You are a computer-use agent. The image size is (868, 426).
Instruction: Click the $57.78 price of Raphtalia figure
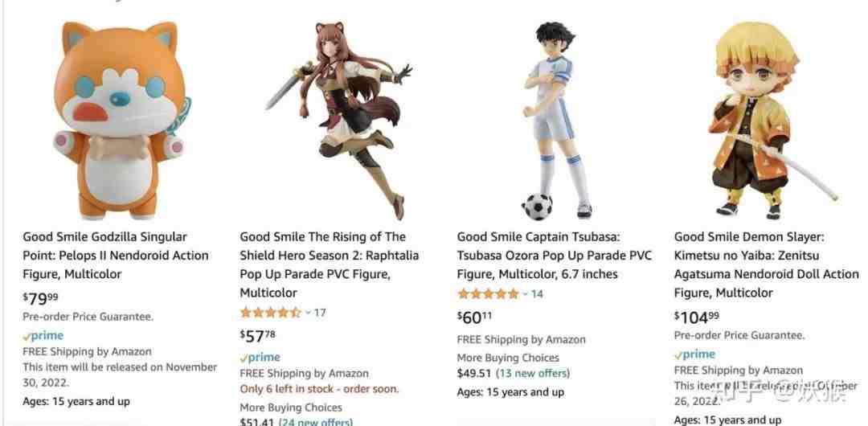(x=257, y=336)
